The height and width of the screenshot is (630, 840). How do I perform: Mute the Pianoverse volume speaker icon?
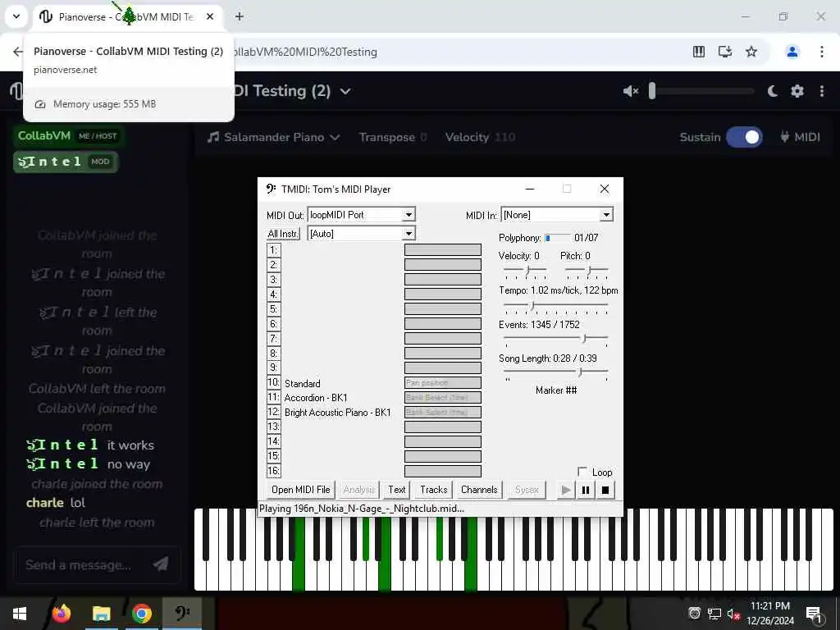pyautogui.click(x=631, y=91)
